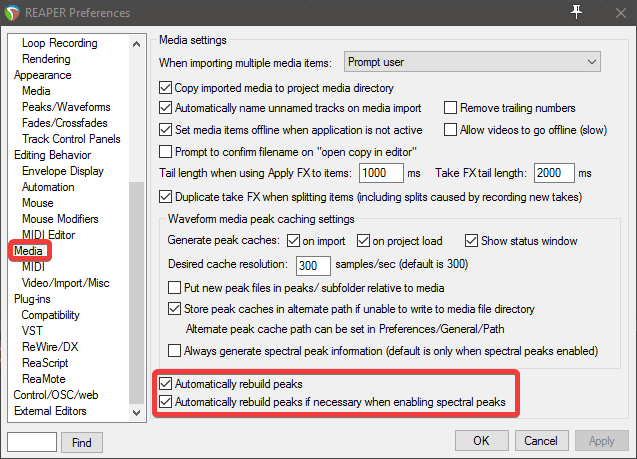
Task: Select Peaks/Waveforms page
Action: pos(66,107)
